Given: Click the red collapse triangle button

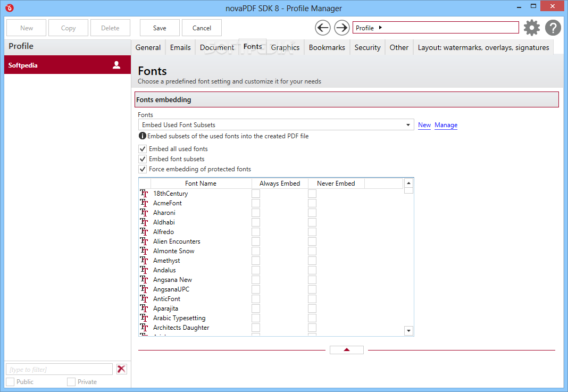Looking at the screenshot, I should coord(347,349).
